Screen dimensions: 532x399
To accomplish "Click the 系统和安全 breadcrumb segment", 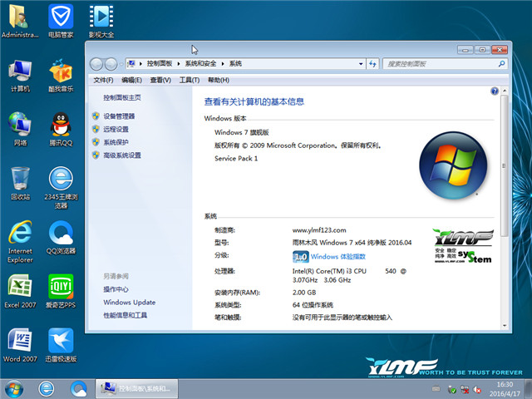I will [200, 64].
